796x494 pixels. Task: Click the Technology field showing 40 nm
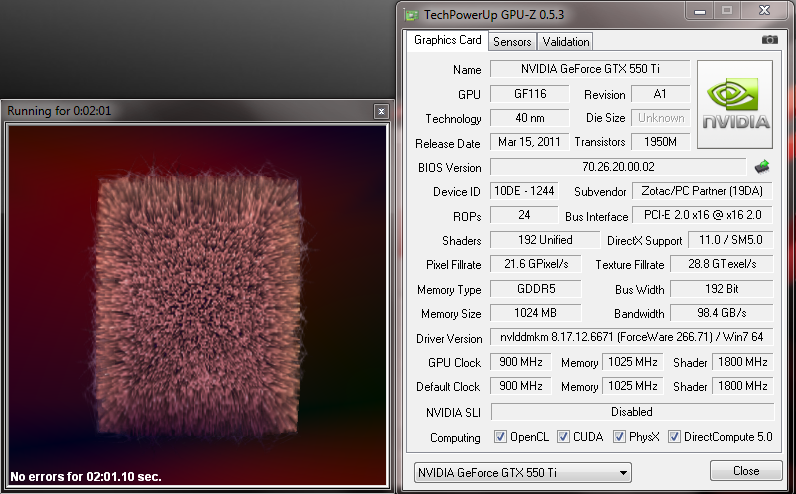pos(529,118)
